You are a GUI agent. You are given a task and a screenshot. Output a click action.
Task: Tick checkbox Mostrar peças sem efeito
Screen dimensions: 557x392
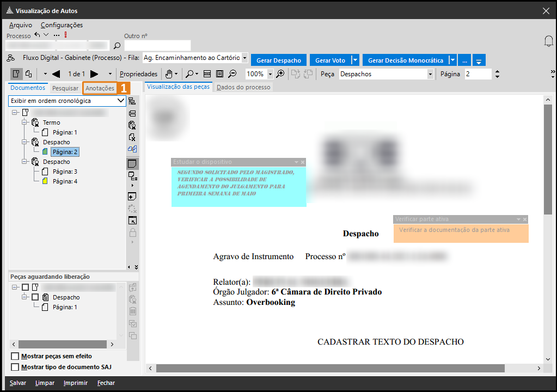[x=15, y=356]
